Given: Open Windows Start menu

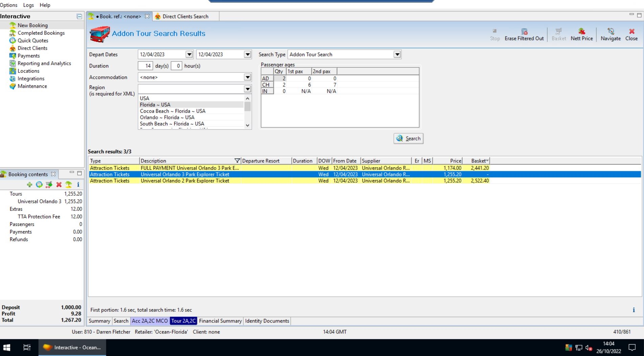Looking at the screenshot, I should click(x=7, y=347).
